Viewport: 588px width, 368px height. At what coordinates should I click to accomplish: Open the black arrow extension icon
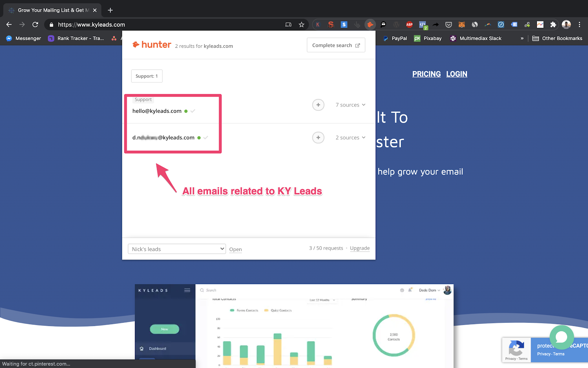(x=435, y=25)
